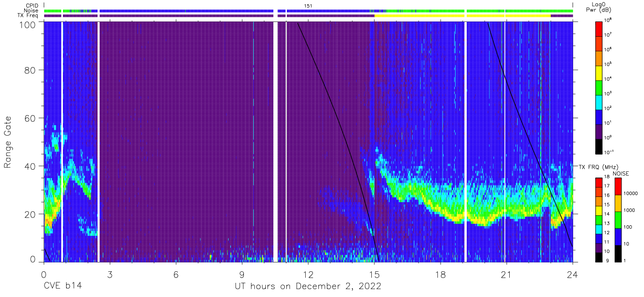Click the 10^0 power colorbar label
644x297 pixels.
pos(608,137)
